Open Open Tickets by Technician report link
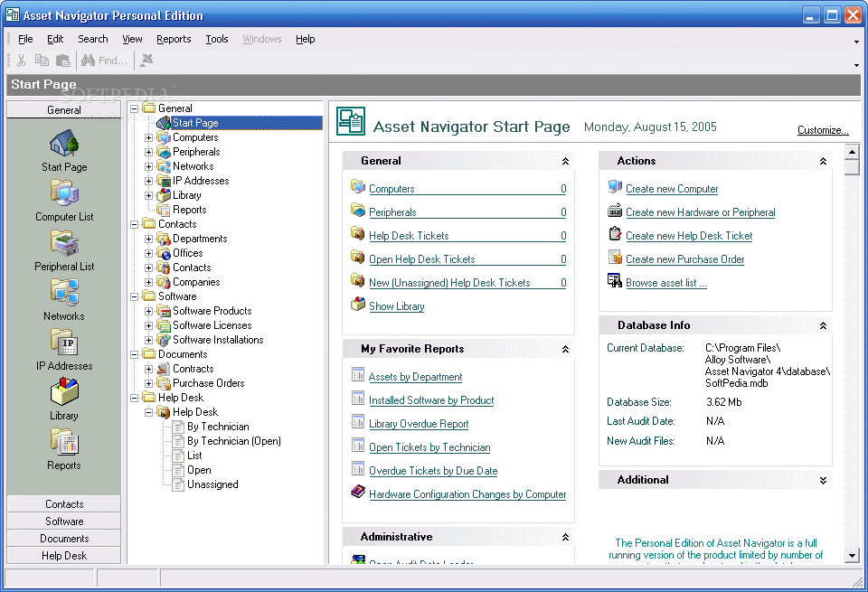 click(x=429, y=447)
